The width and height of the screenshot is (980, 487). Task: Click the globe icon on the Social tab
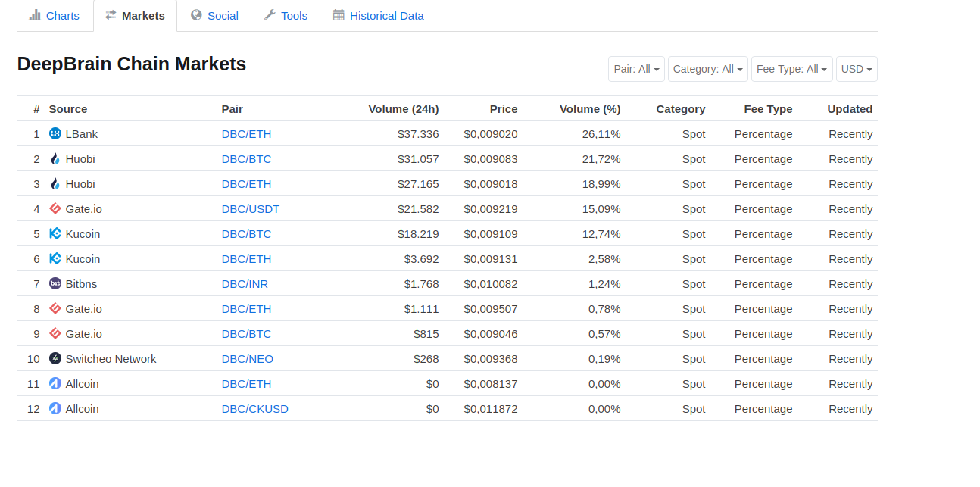tap(196, 15)
